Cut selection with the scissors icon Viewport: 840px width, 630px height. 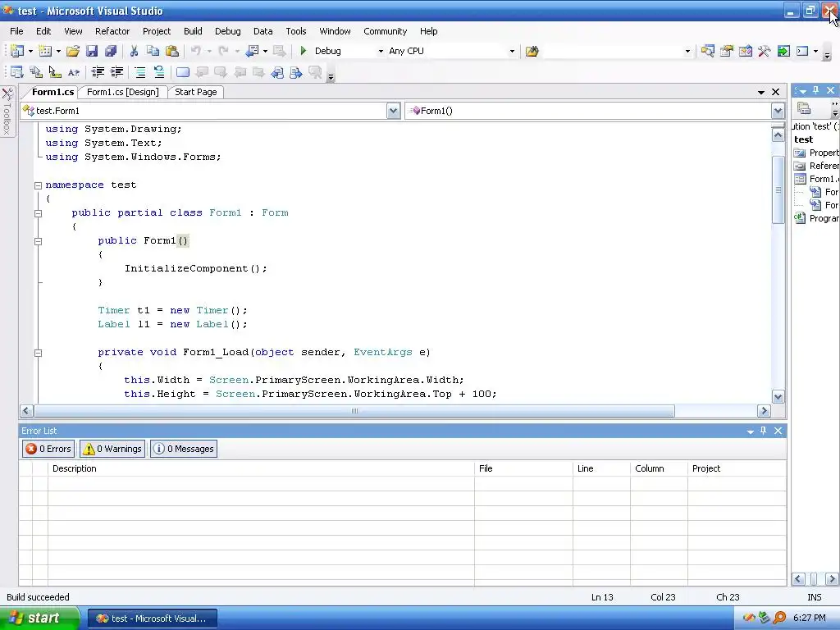point(134,51)
